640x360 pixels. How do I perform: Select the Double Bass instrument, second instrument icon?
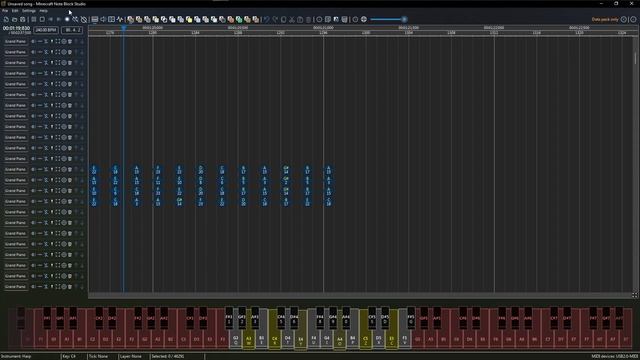click(139, 19)
